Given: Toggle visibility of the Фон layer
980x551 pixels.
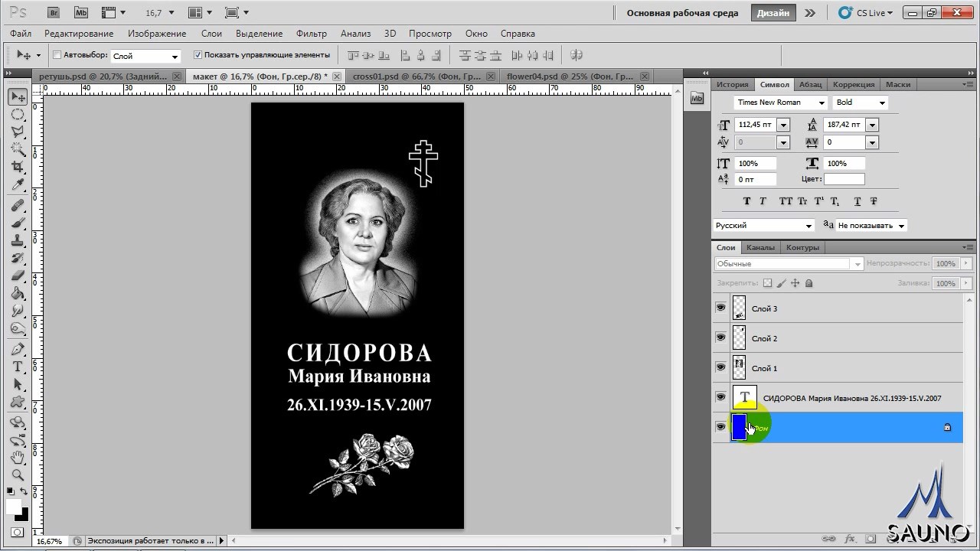Looking at the screenshot, I should click(720, 427).
